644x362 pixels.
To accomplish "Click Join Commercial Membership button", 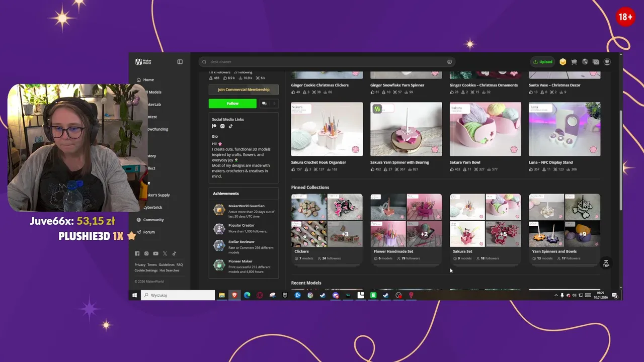I will pos(244,89).
